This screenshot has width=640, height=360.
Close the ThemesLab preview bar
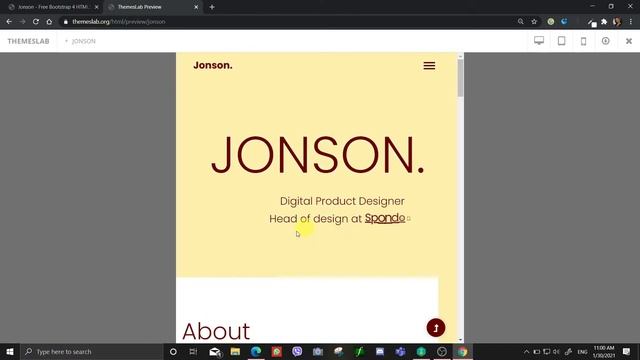(x=629, y=41)
